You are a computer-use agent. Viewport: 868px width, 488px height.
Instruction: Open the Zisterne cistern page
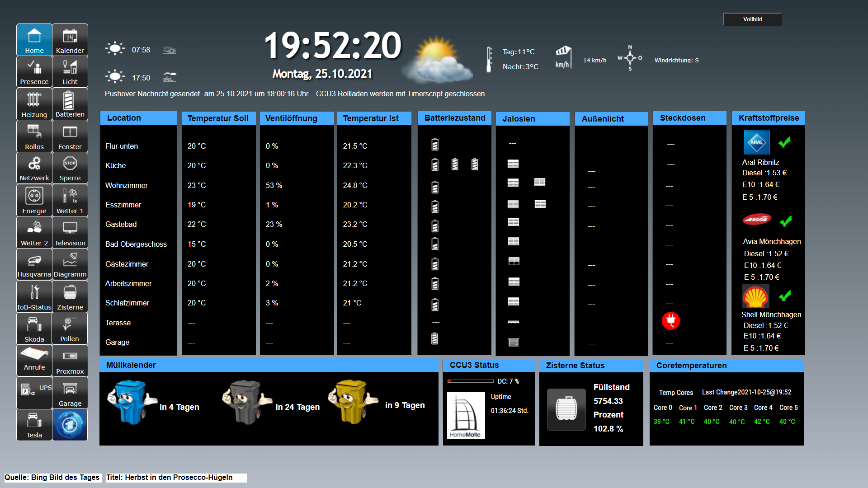[x=70, y=296]
